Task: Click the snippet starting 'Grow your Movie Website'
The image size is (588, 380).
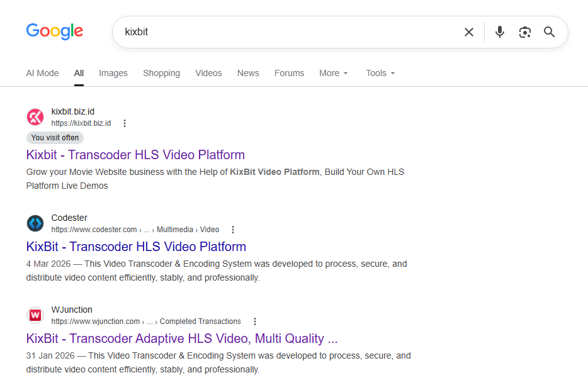Action: (x=215, y=179)
